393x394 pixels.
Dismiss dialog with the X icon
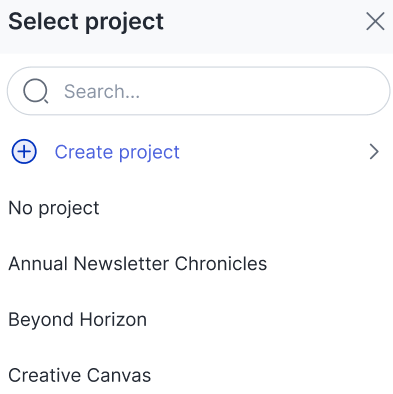pos(375,21)
